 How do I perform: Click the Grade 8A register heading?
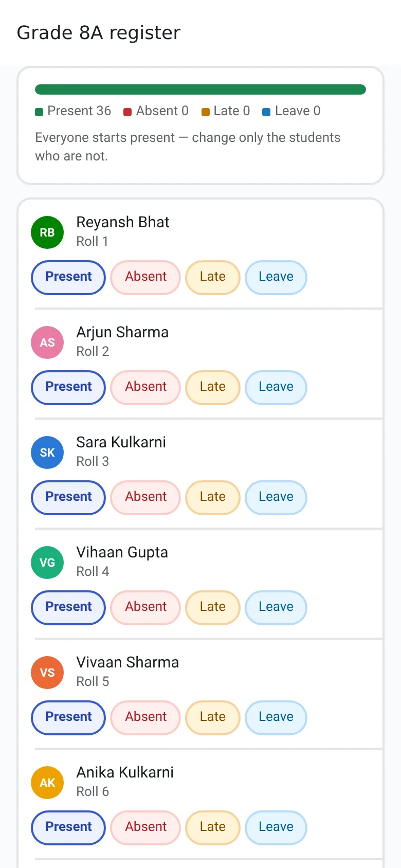click(99, 33)
